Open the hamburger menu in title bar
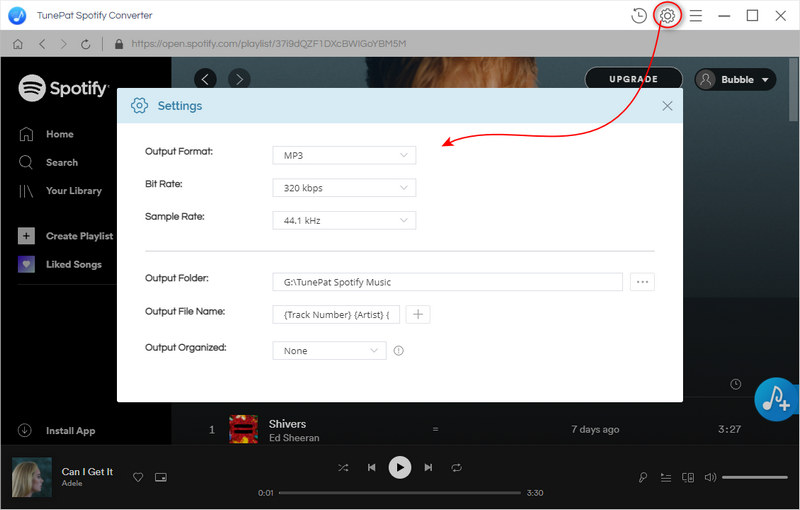Viewport: 800px width, 510px height. click(696, 16)
